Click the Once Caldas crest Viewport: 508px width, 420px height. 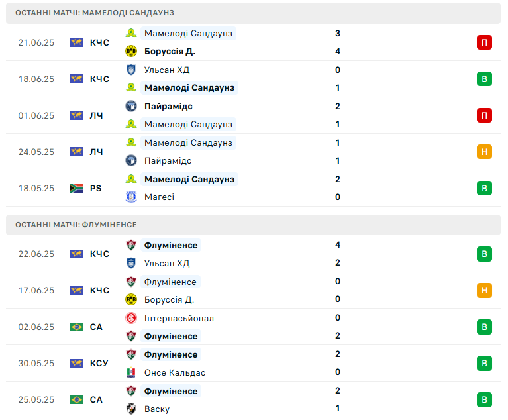(x=131, y=372)
